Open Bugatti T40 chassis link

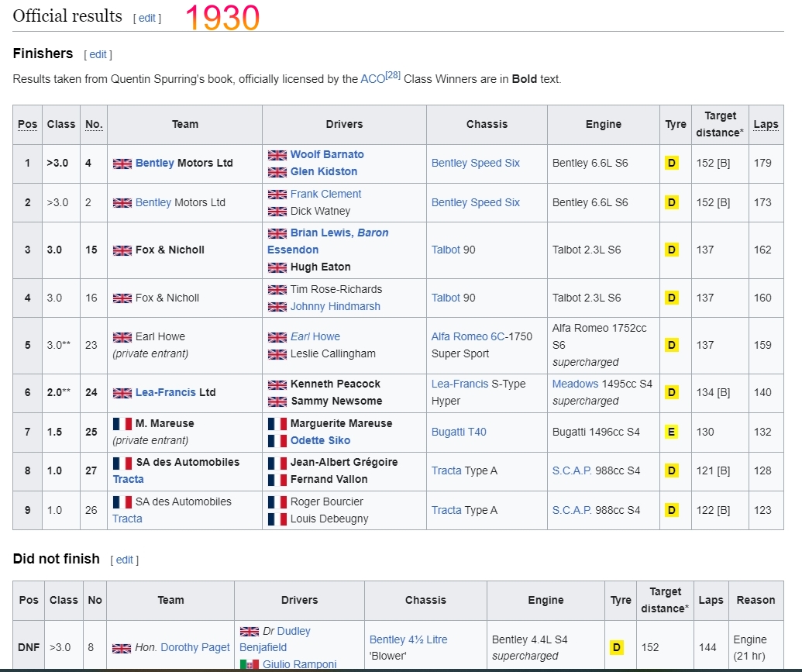pyautogui.click(x=459, y=432)
